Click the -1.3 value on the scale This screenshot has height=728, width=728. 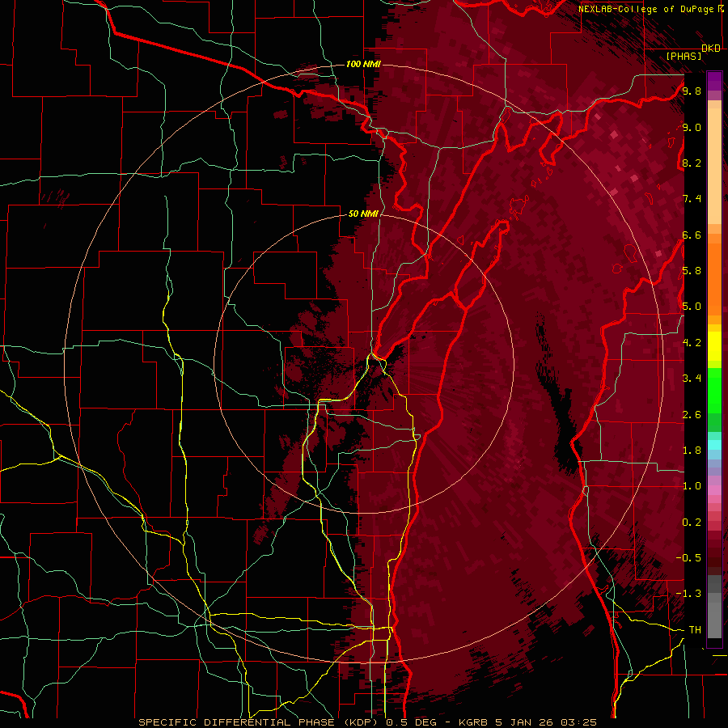tap(688, 594)
